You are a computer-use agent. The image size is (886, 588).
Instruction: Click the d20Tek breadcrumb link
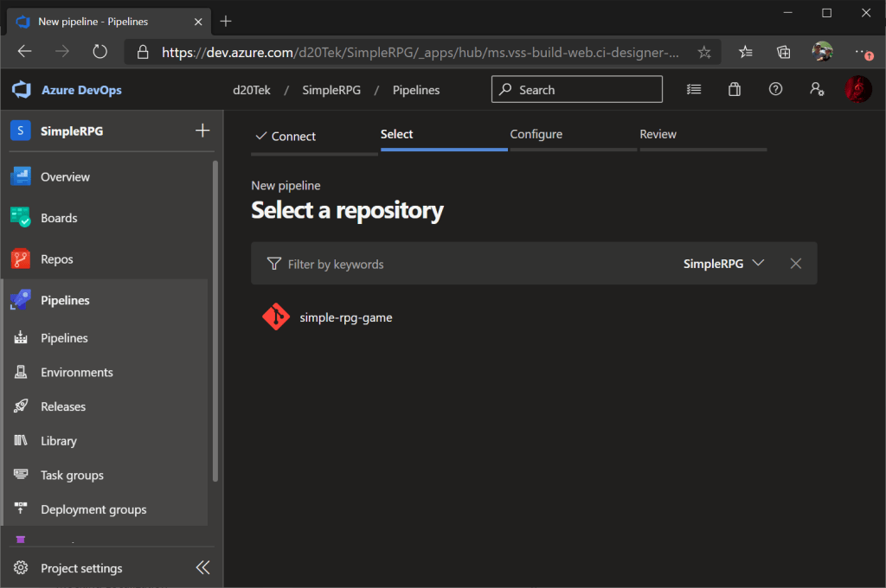point(252,90)
